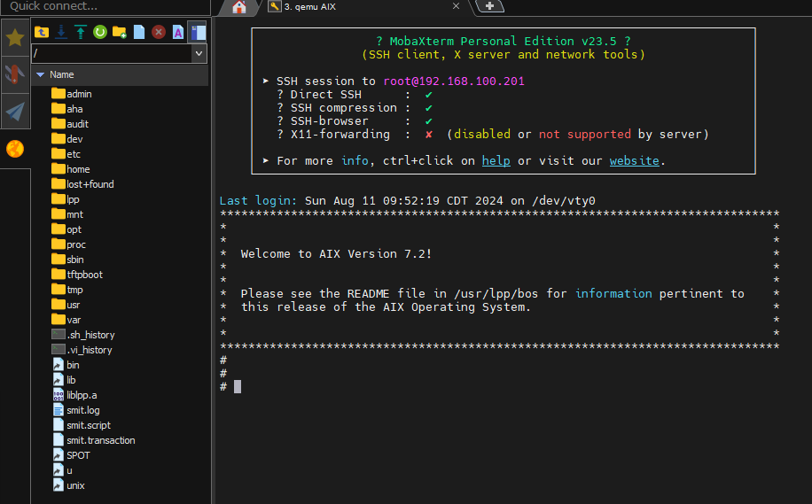Select the unix symlink entry
The height and width of the screenshot is (504, 812).
click(x=69, y=485)
